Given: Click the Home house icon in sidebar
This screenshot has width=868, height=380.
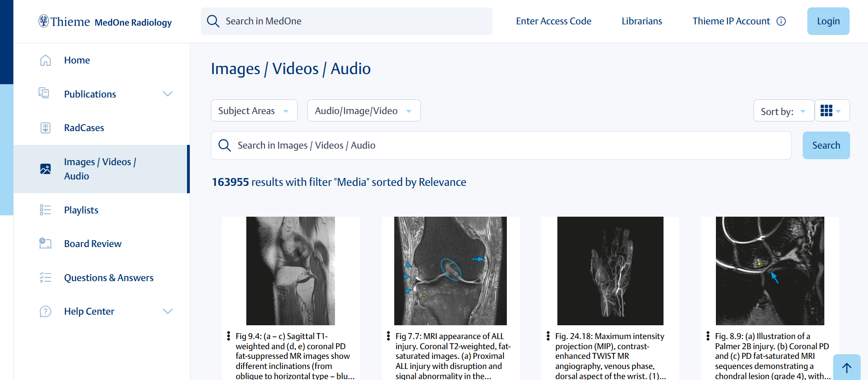Looking at the screenshot, I should 45,60.
